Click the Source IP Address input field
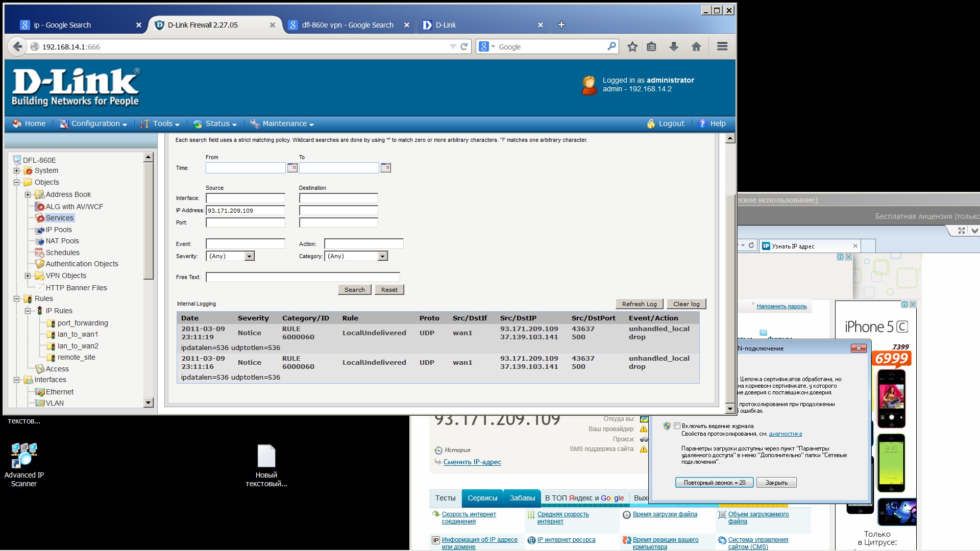The height and width of the screenshot is (551, 980). (x=245, y=211)
